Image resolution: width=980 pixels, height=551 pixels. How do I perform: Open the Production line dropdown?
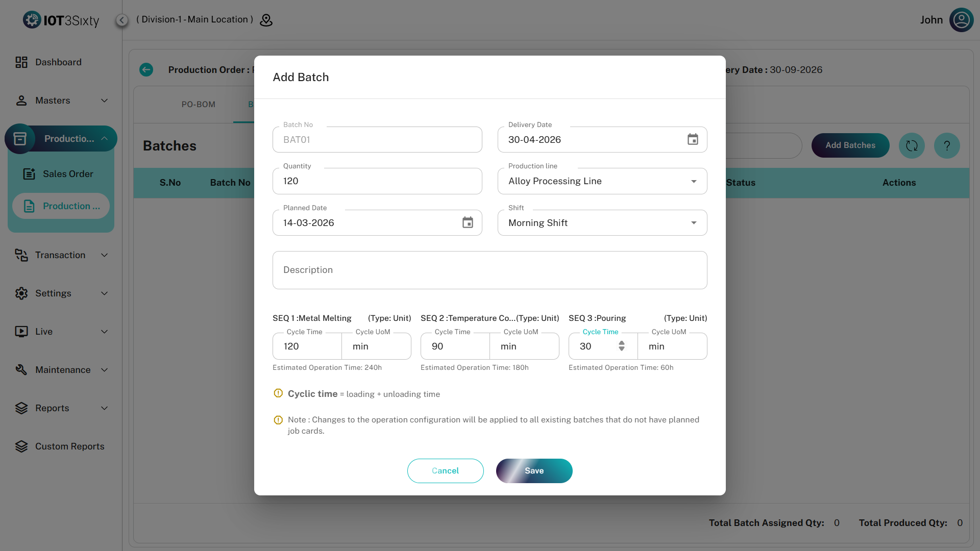602,181
